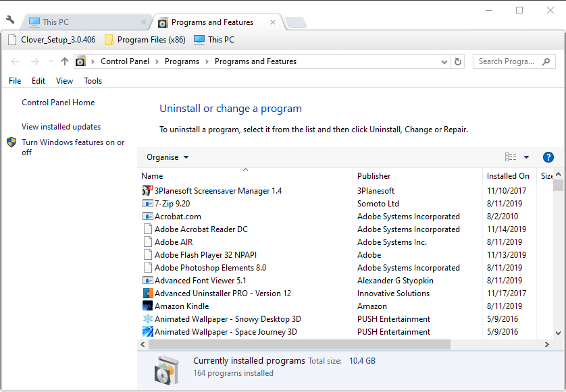Click the Programs and Features breadcrumb segment
The height and width of the screenshot is (392, 566).
[255, 61]
